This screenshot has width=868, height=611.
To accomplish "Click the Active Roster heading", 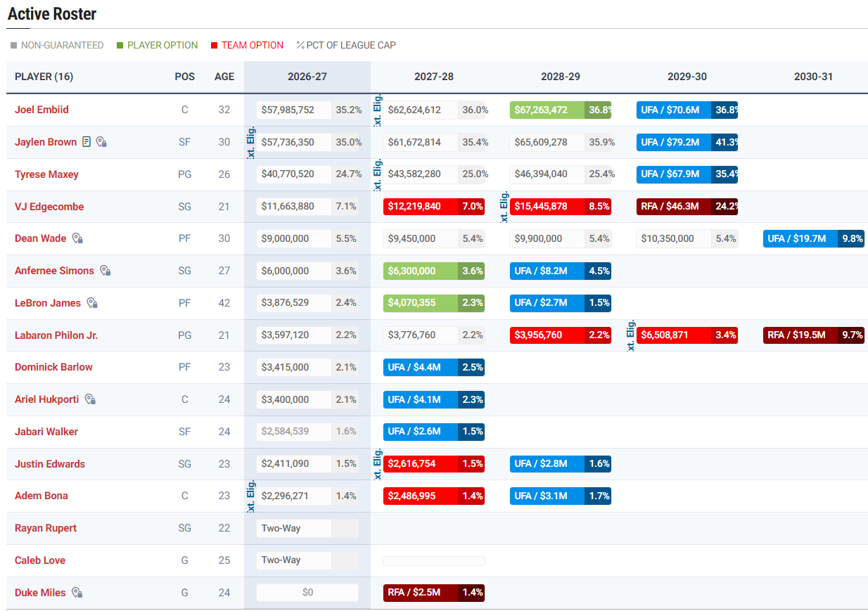I will pyautogui.click(x=52, y=13).
